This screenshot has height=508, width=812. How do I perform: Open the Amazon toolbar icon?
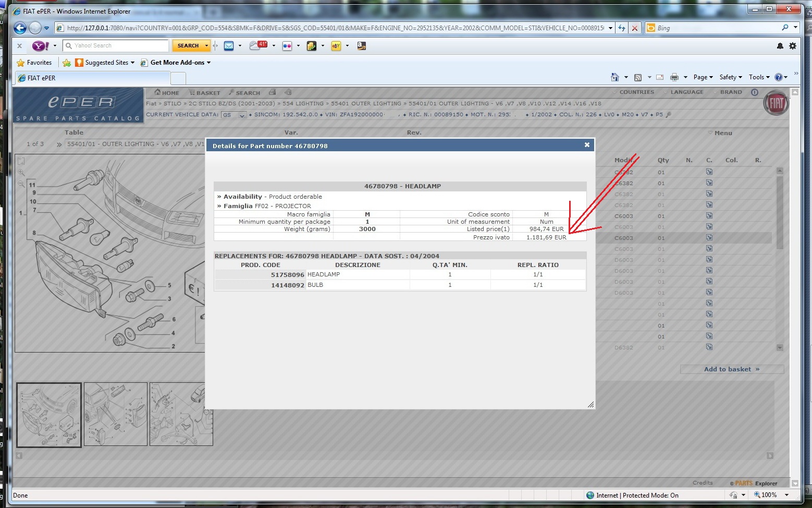coord(361,46)
